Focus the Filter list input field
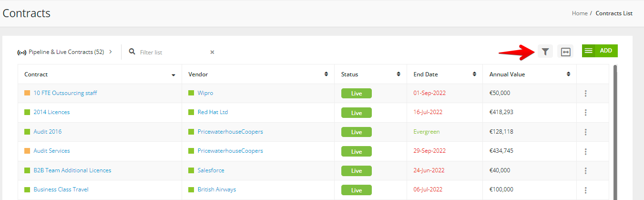 coord(173,52)
